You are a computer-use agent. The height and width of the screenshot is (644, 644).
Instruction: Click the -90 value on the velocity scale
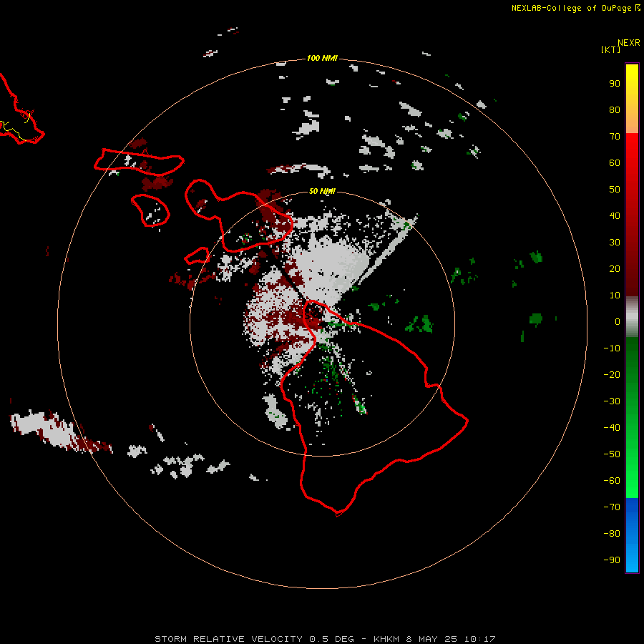click(612, 560)
